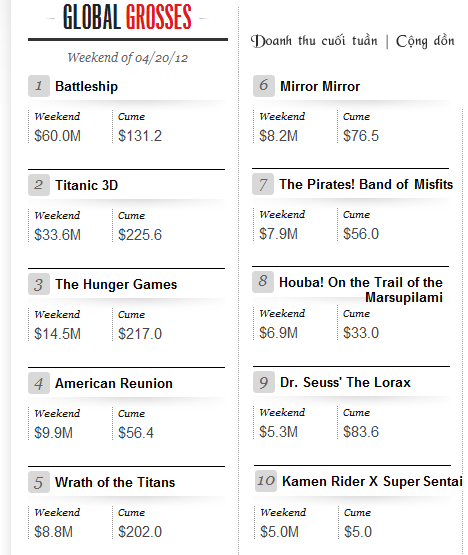Open the Battleship movie title
Viewport: 468px width, 555px height.
86,86
